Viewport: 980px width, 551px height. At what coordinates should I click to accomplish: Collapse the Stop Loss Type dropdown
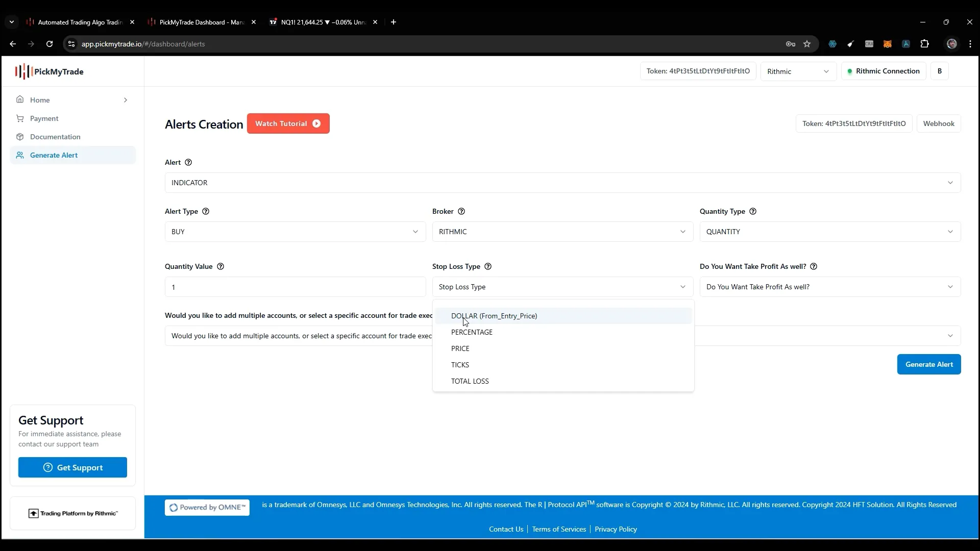coord(562,287)
